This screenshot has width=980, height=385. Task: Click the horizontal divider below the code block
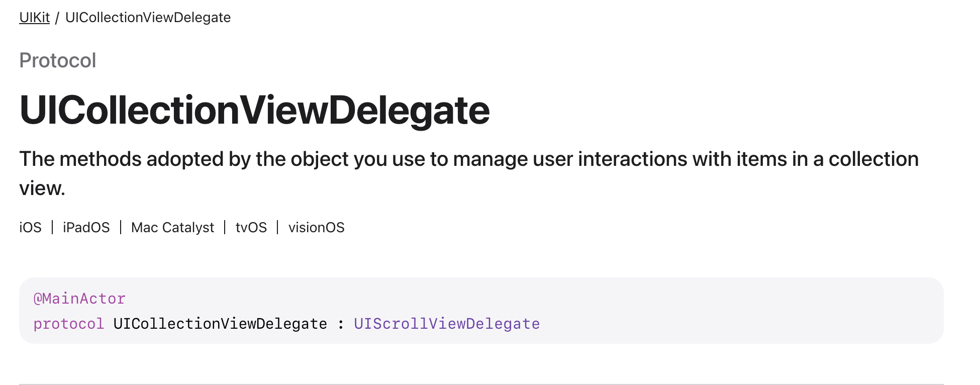481,384
